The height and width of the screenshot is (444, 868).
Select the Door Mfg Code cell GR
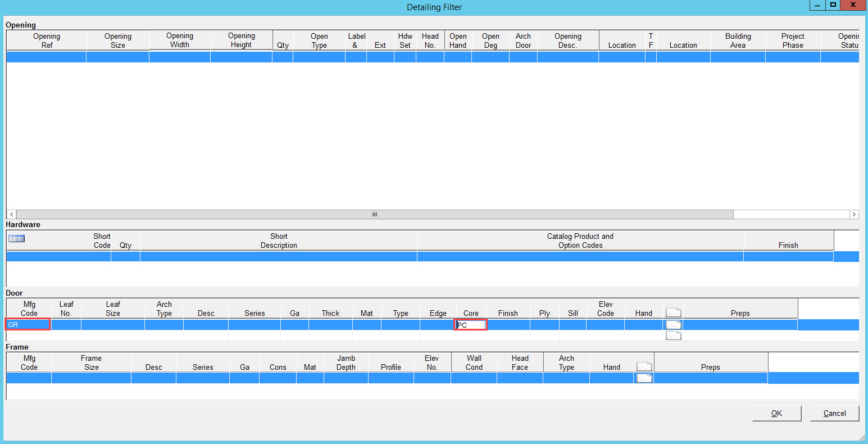click(28, 325)
